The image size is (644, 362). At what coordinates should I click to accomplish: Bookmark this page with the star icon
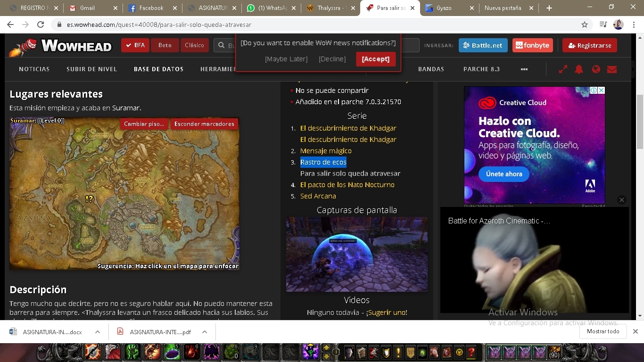point(585,25)
